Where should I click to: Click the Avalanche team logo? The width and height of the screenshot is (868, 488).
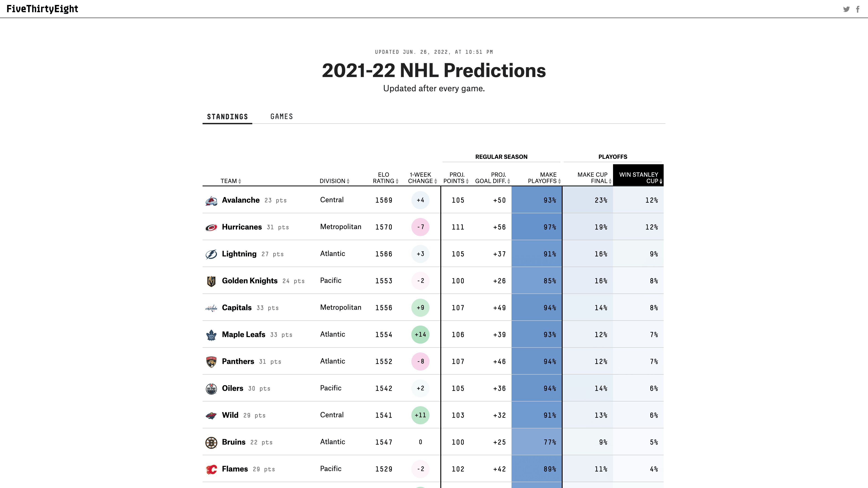click(x=211, y=201)
